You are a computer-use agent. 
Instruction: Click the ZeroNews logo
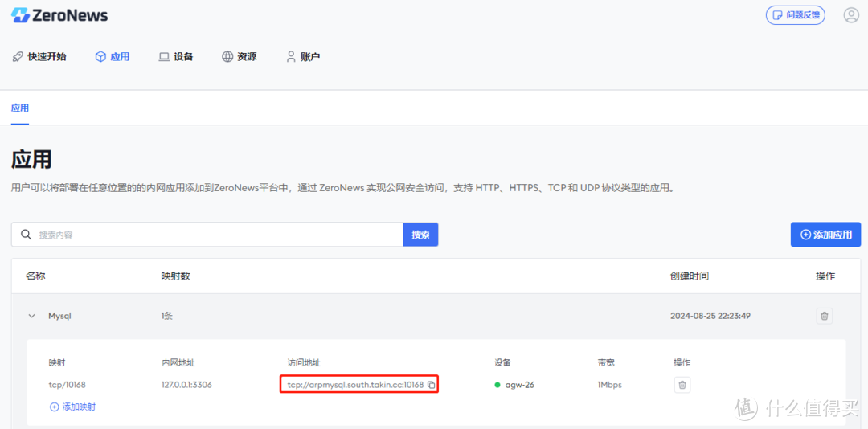click(59, 15)
